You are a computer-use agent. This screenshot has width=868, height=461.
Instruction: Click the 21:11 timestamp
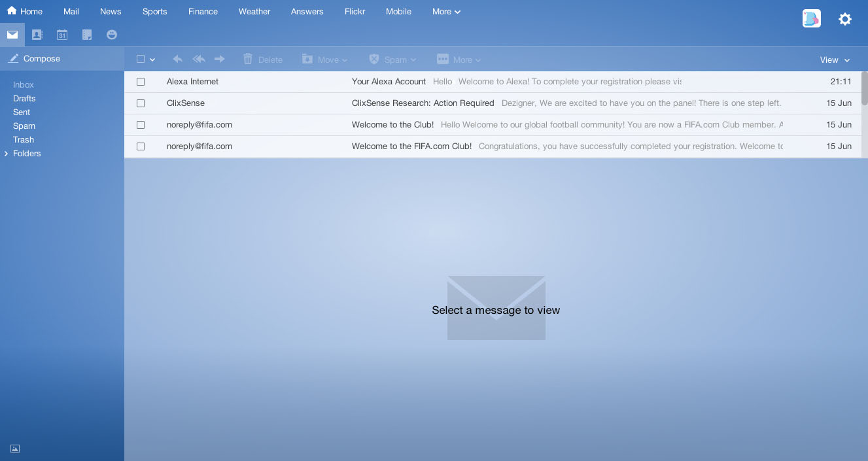(841, 82)
